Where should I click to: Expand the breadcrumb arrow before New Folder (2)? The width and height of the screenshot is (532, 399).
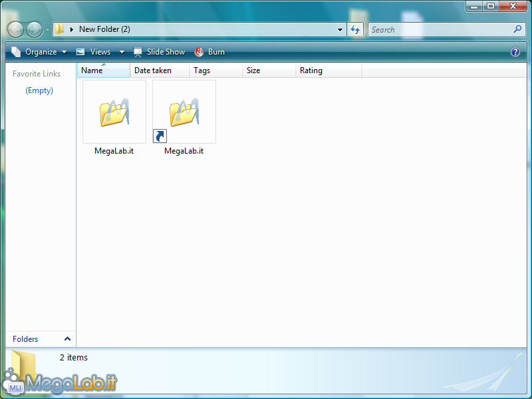coord(72,29)
